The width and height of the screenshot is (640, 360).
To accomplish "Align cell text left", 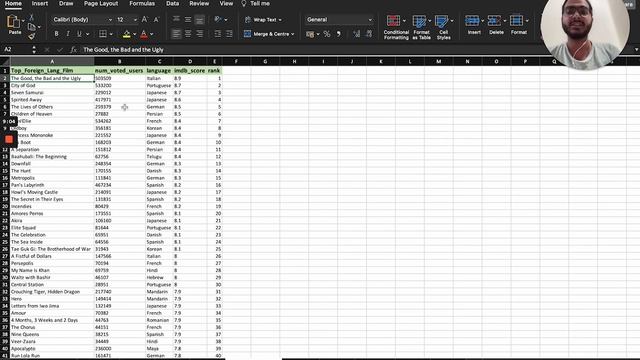I will pyautogui.click(x=176, y=34).
